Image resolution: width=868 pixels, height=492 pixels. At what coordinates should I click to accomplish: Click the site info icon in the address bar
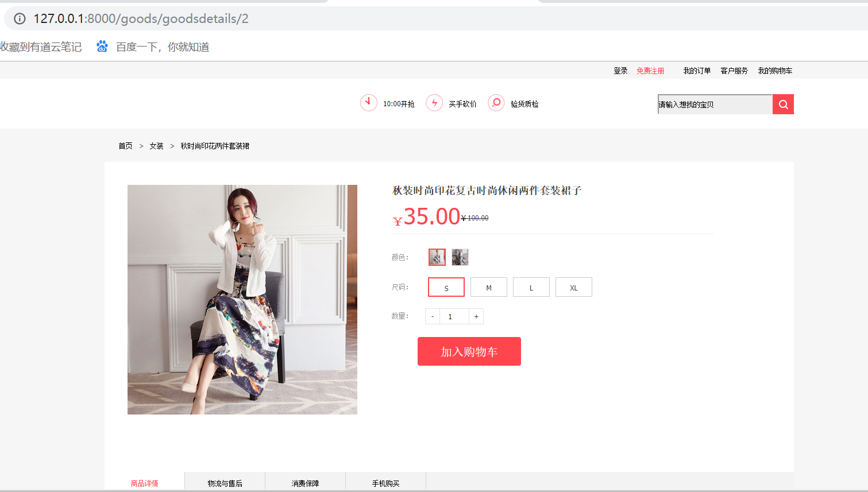(x=20, y=18)
